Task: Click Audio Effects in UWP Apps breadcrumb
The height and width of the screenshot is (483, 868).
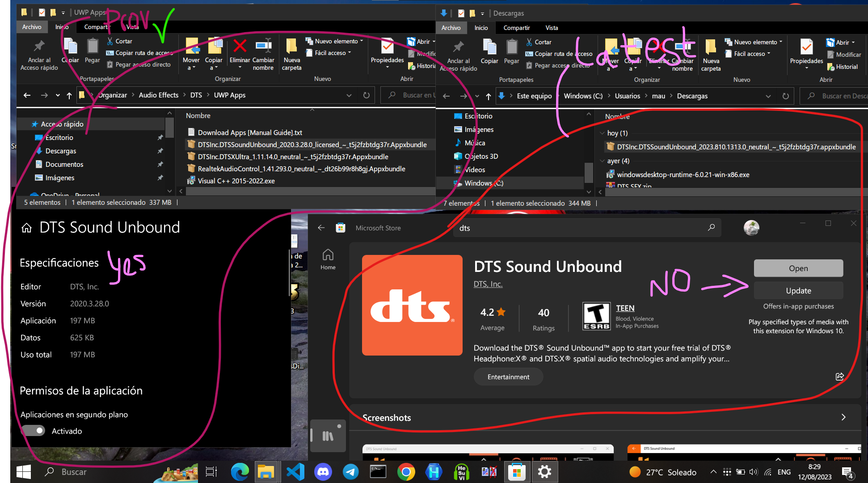Action: point(158,95)
